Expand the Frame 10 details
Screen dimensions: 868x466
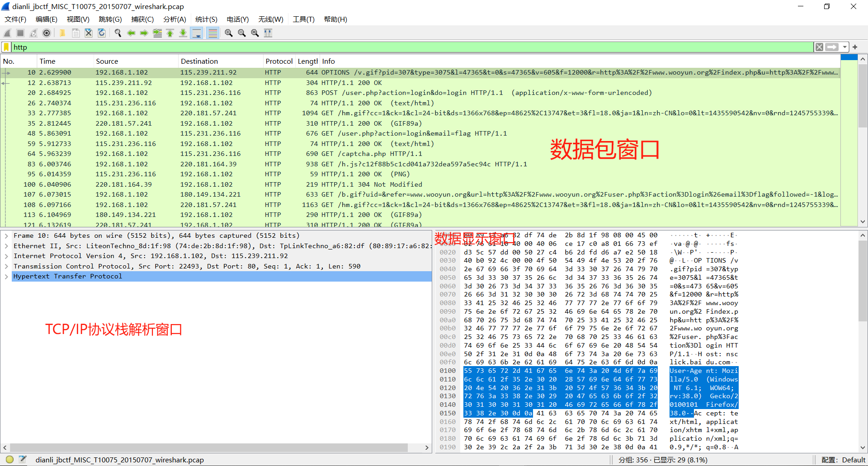click(6, 235)
